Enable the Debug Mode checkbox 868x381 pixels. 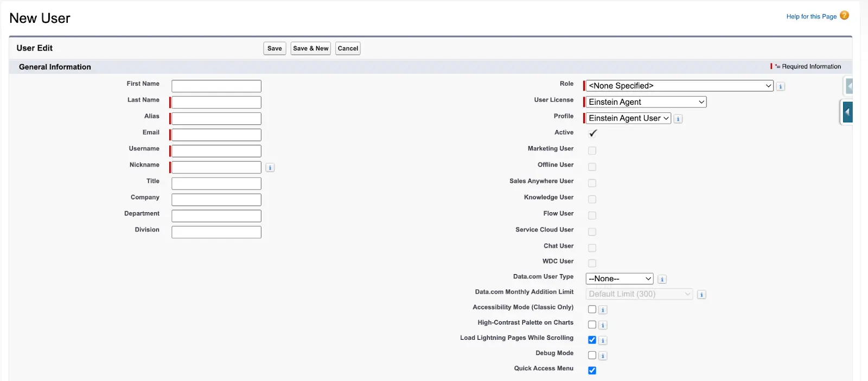(x=592, y=355)
